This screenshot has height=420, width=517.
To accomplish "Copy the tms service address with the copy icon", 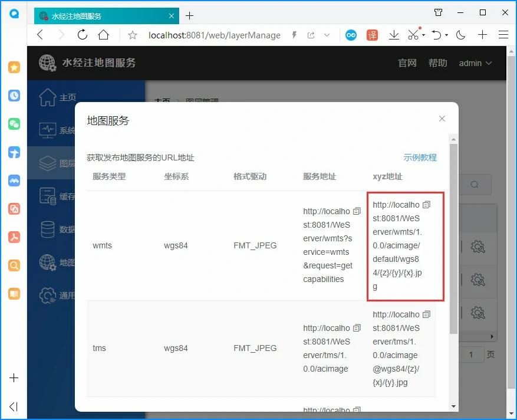I will click(358, 327).
